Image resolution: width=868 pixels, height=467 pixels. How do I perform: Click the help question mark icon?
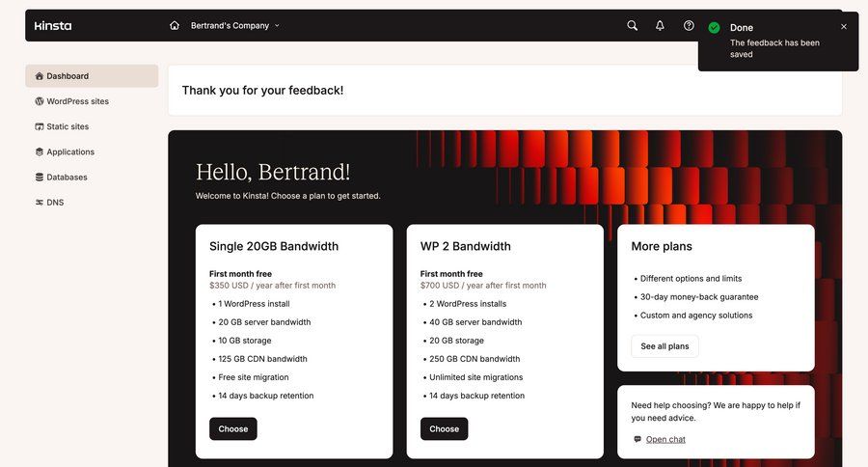[689, 26]
